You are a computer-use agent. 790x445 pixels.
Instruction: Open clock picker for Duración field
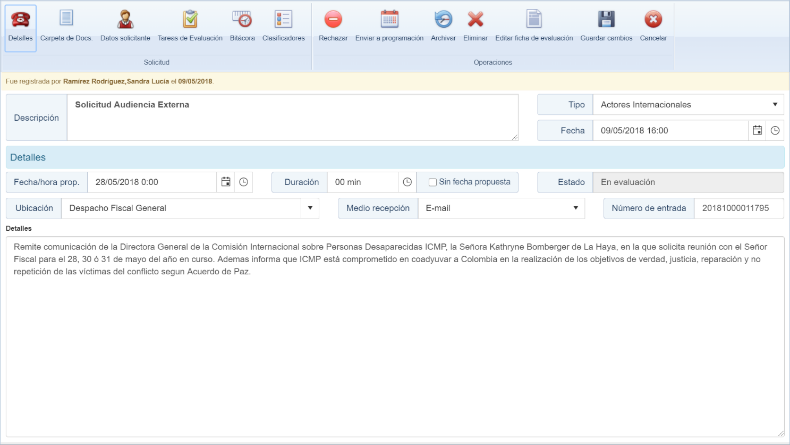(407, 182)
